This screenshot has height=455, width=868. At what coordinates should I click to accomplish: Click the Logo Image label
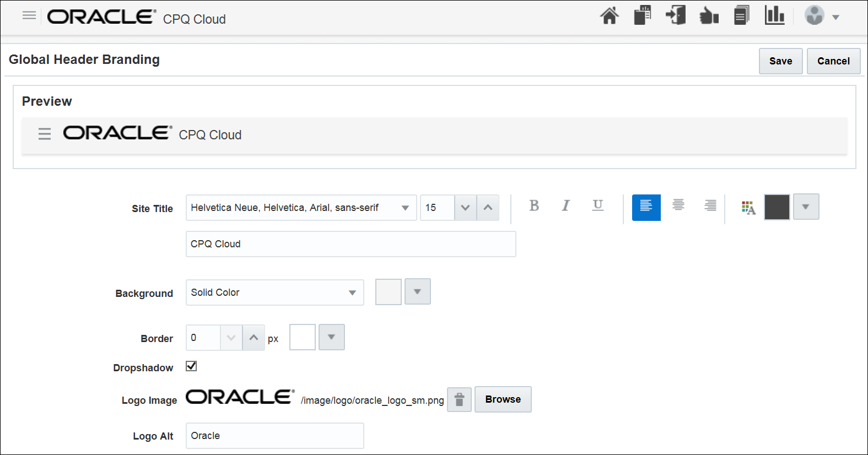pos(149,400)
